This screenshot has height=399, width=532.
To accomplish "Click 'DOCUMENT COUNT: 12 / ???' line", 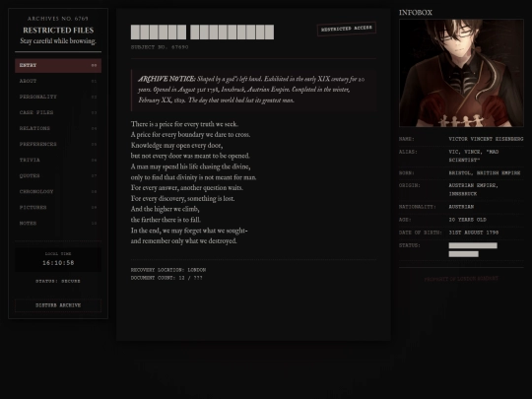I will tap(166, 278).
